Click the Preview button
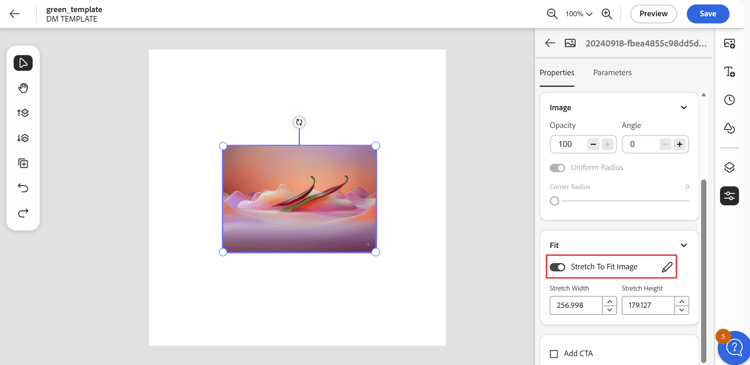The width and height of the screenshot is (750, 365). [653, 14]
